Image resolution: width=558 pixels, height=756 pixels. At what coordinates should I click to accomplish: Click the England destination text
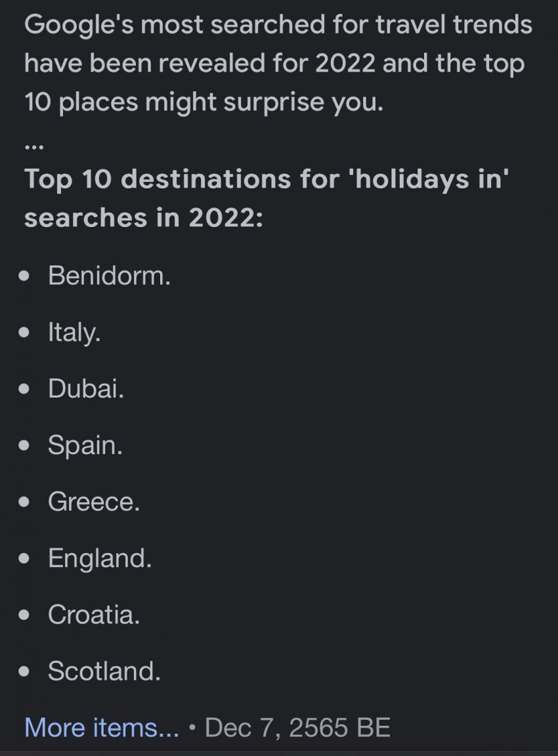click(x=100, y=558)
